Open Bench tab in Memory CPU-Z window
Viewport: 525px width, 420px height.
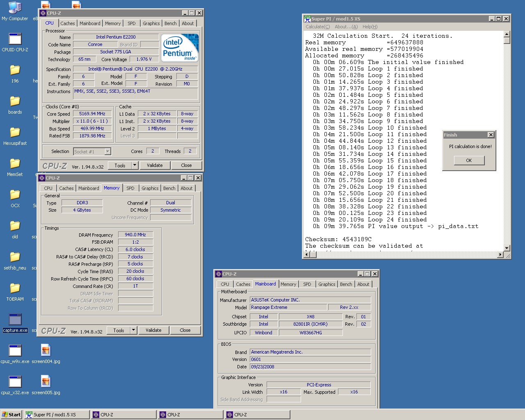[x=169, y=188]
